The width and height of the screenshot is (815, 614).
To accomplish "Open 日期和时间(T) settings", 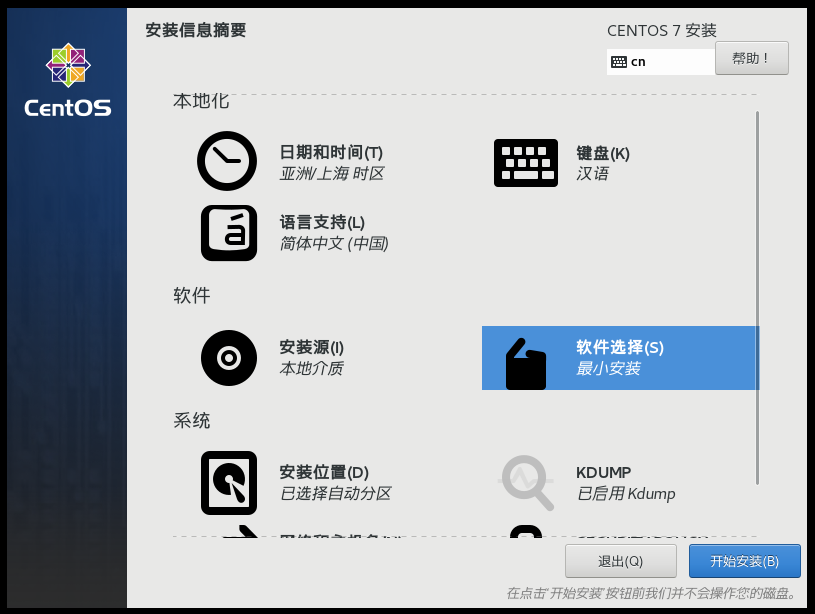I will 331,152.
